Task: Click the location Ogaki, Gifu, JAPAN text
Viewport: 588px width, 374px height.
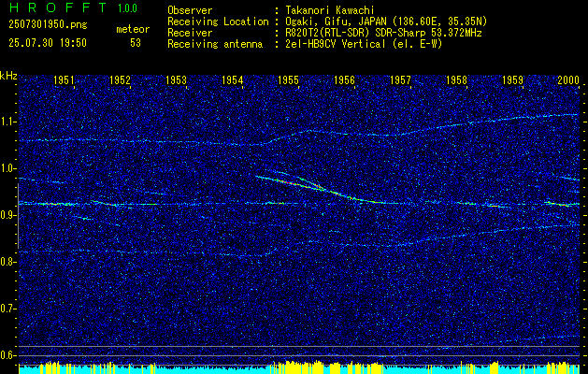Action: pyautogui.click(x=386, y=22)
